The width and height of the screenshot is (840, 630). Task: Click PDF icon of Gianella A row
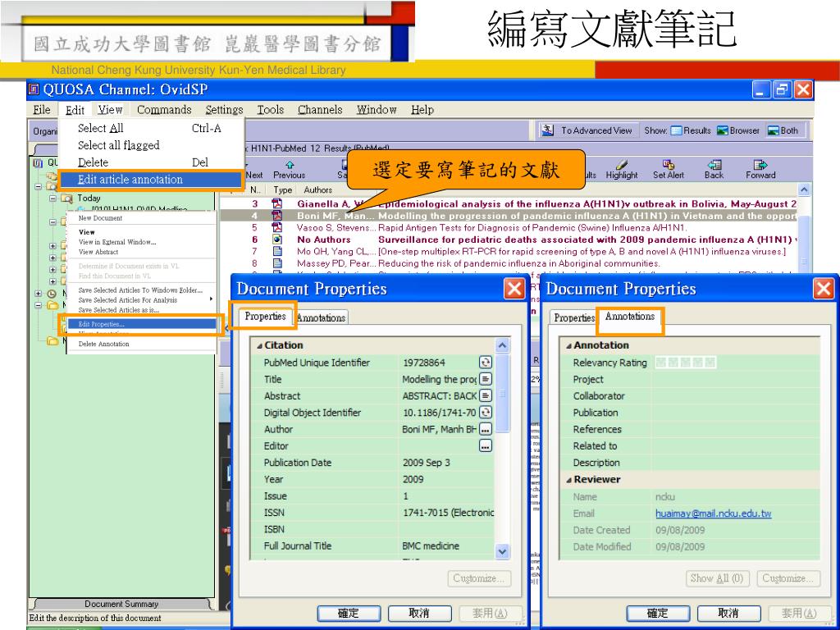click(277, 203)
